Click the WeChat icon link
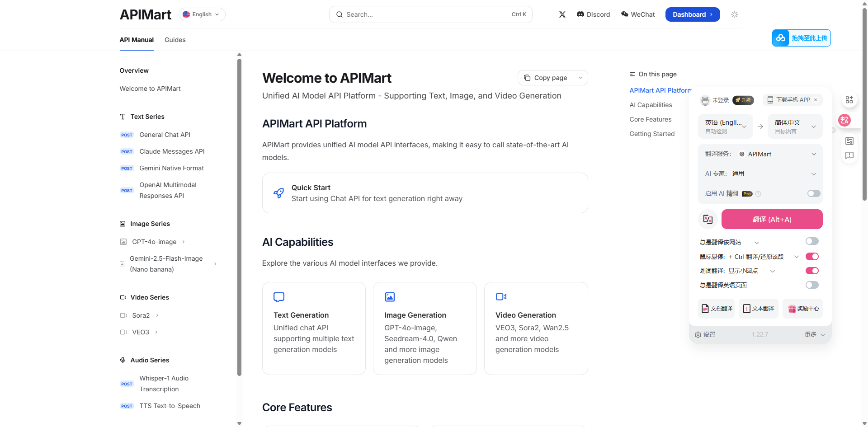This screenshot has width=868, height=427. coord(625,14)
